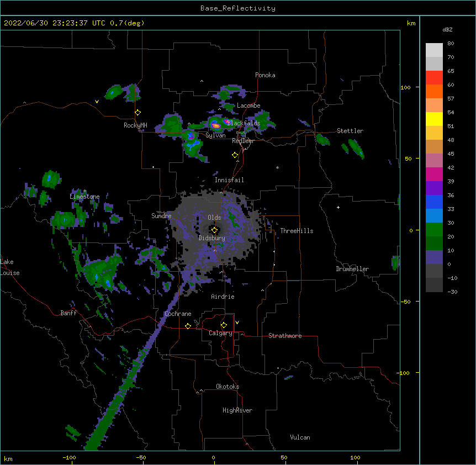Click the -50 tick on right axis
The height and width of the screenshot is (465, 476).
coord(405,302)
